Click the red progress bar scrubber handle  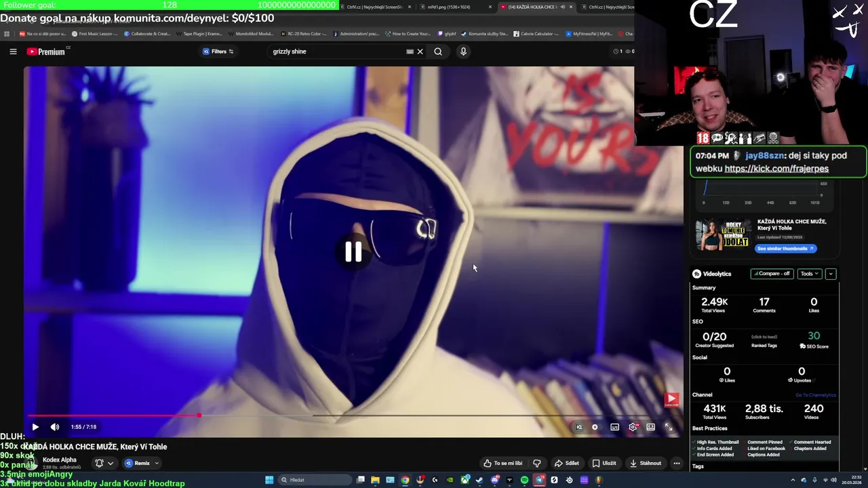pos(199,415)
